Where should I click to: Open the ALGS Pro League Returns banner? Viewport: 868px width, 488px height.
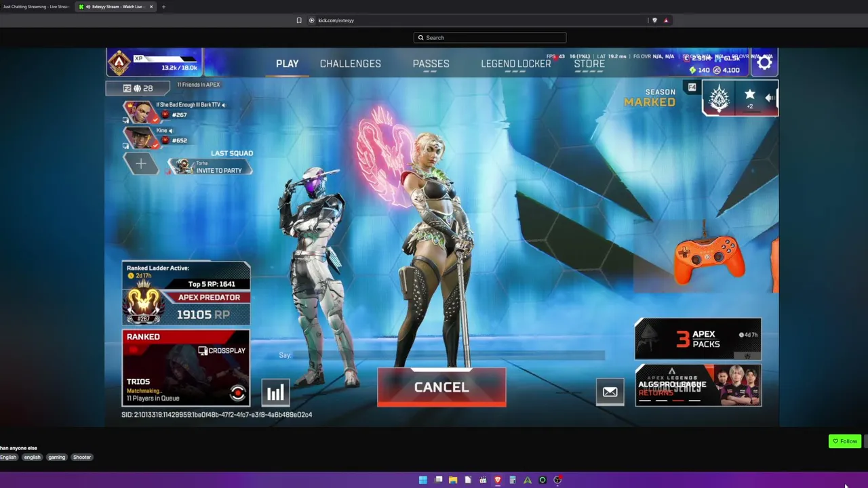point(698,385)
